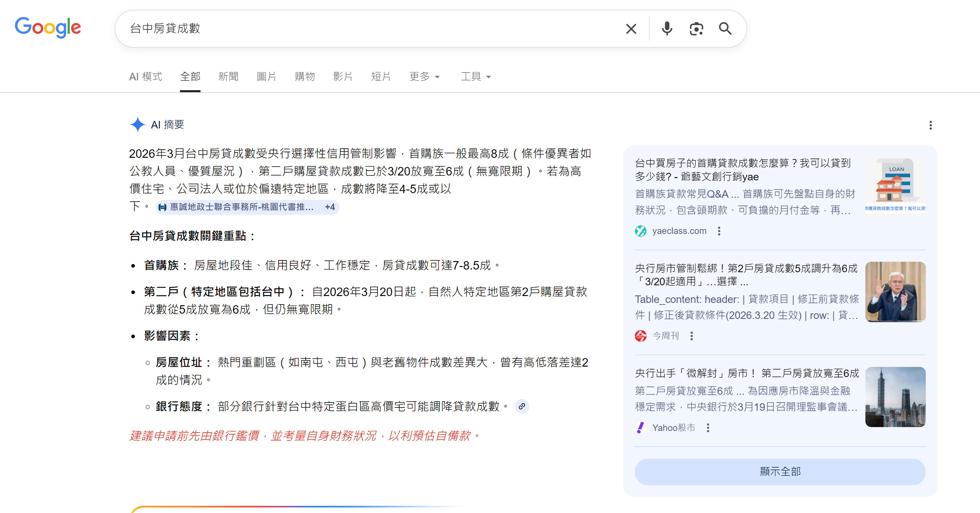Clear the search box with X icon
The height and width of the screenshot is (513, 980).
[631, 29]
